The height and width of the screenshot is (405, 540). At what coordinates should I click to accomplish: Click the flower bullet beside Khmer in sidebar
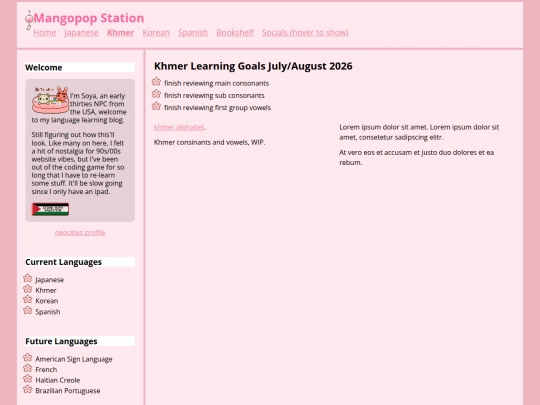coord(28,289)
